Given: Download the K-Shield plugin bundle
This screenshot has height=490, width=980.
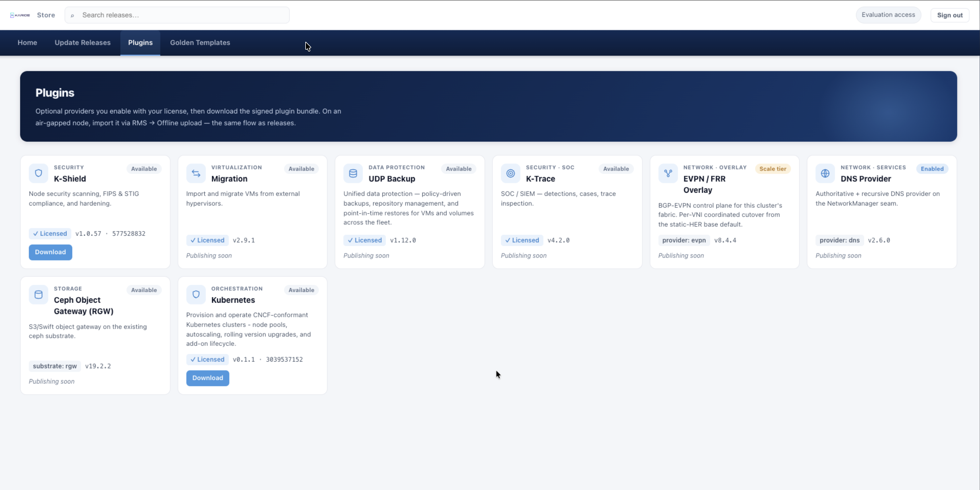Looking at the screenshot, I should click(x=51, y=252).
